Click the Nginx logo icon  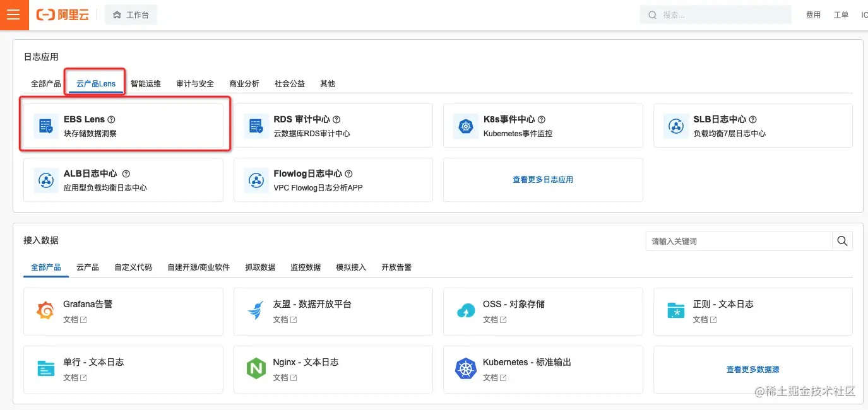(x=256, y=369)
